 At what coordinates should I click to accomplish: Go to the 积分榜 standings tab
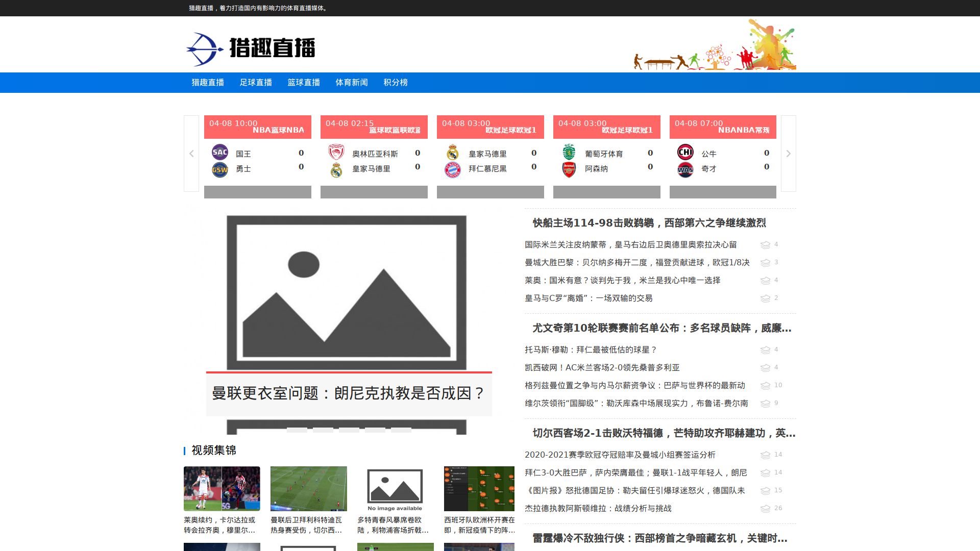pos(396,83)
